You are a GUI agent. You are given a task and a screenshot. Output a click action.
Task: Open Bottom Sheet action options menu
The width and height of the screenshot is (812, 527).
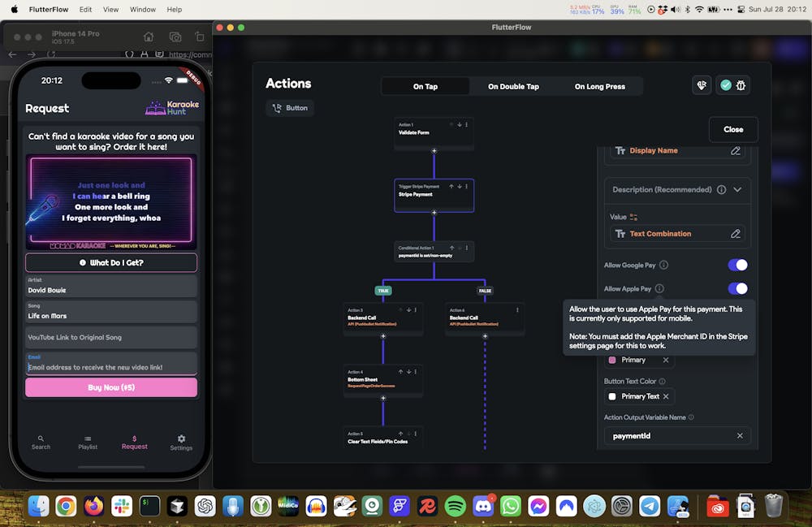tap(415, 372)
